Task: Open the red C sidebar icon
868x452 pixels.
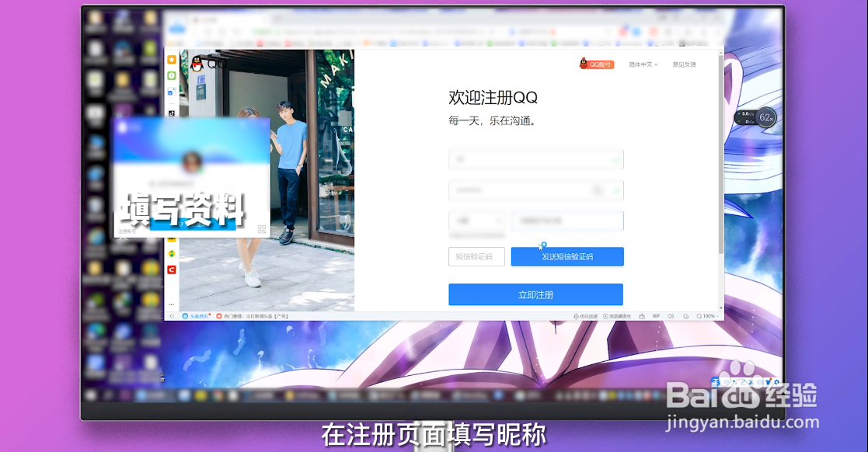Action: tap(172, 270)
